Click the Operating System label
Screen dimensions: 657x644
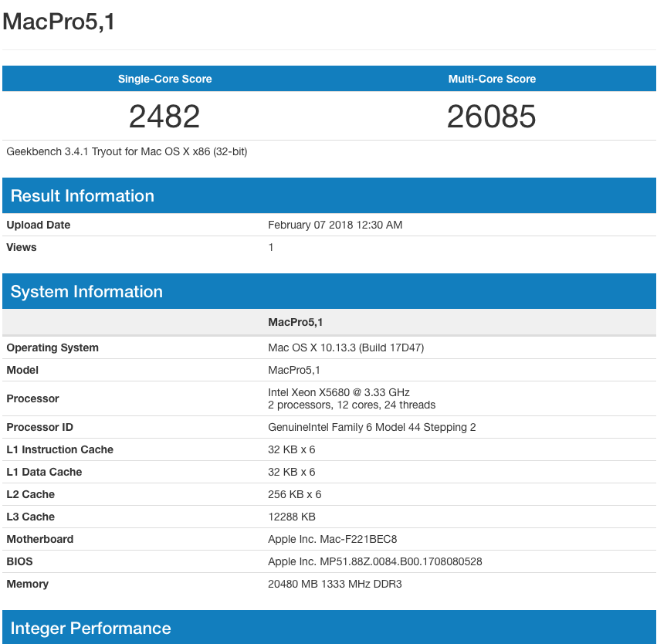click(x=52, y=347)
